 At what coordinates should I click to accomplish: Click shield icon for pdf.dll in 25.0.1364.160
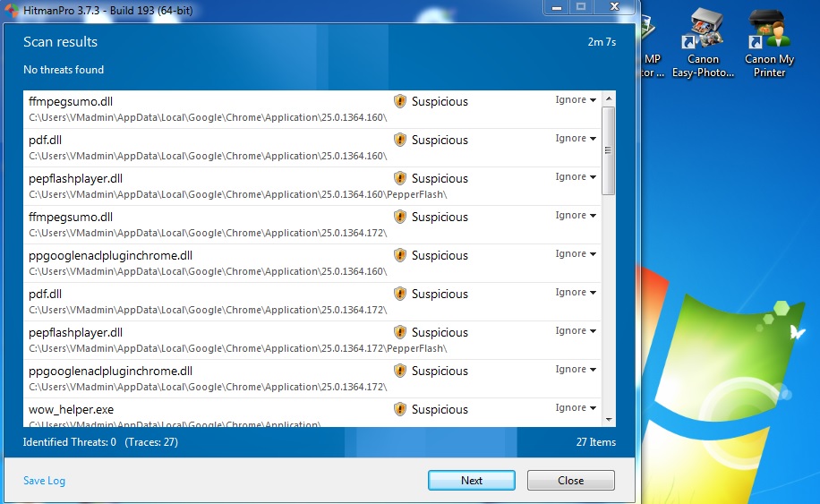coord(400,140)
